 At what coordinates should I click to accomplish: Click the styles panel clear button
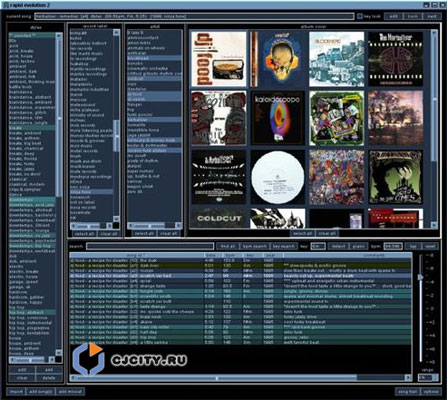click(x=22, y=378)
